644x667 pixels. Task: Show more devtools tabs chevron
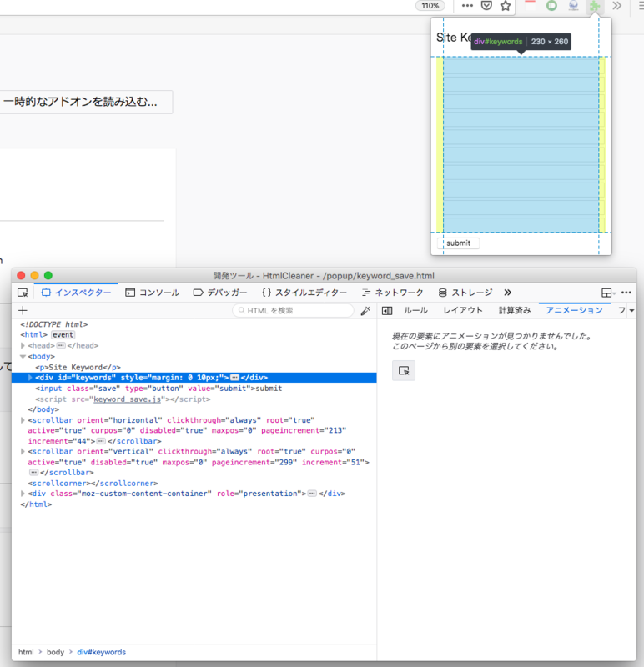coord(507,293)
